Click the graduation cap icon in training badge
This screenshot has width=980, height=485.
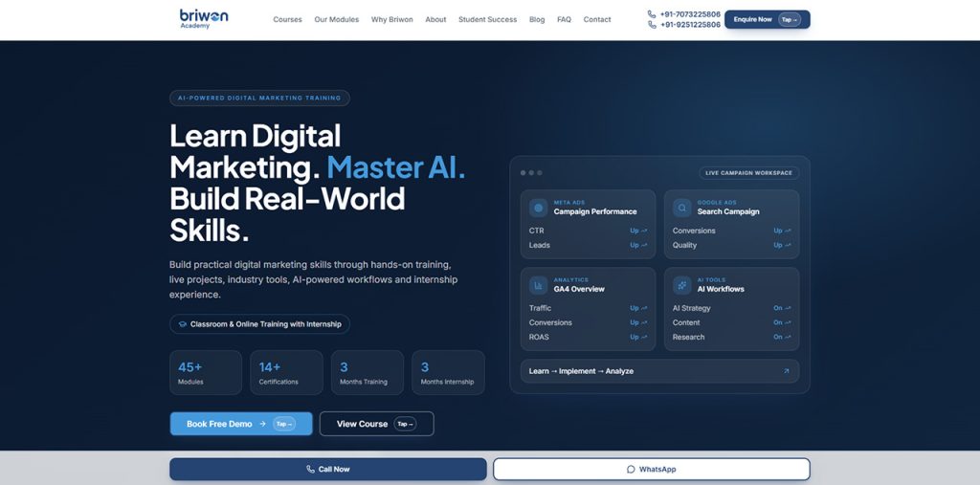point(183,324)
